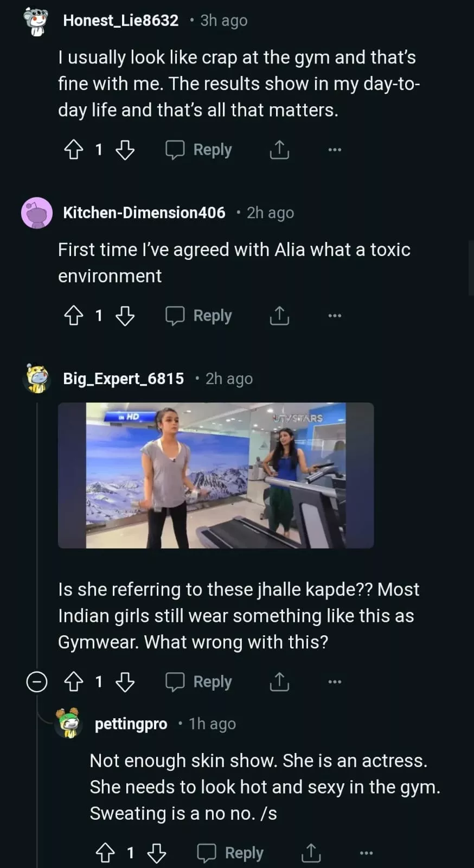
Task: Share Honest_Lie8632's comment
Action: point(279,150)
